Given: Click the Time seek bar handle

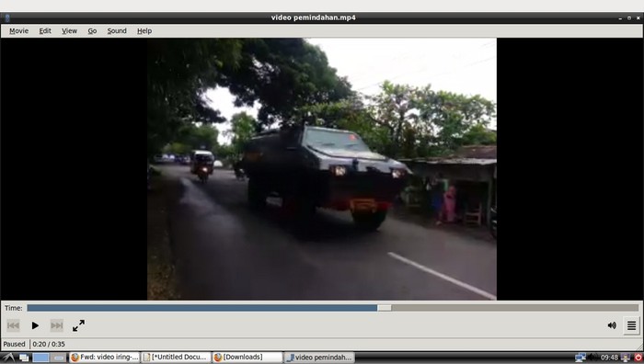Looking at the screenshot, I should pyautogui.click(x=384, y=308).
